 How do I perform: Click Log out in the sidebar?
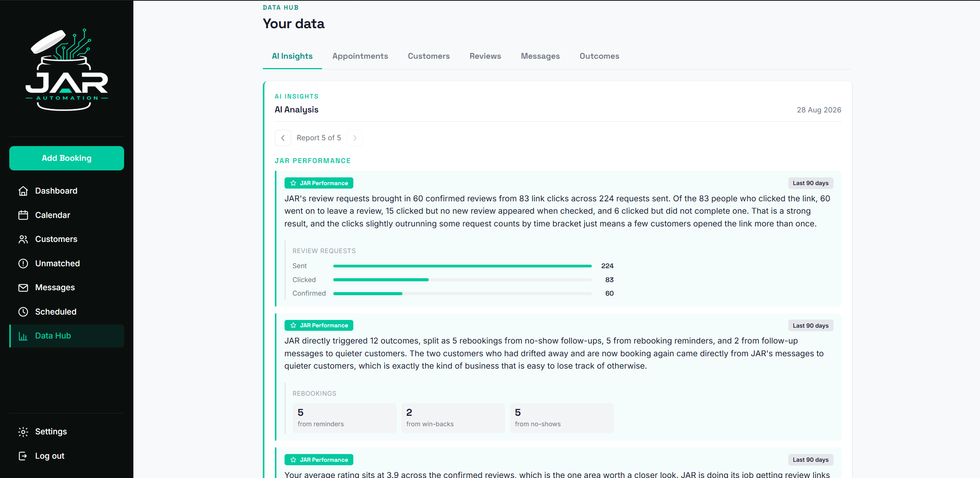pos(66,456)
